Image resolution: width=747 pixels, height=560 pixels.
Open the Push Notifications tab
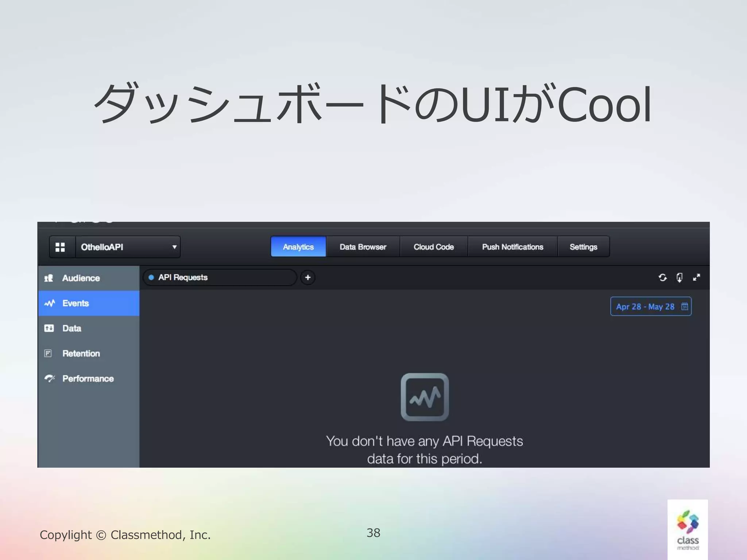pos(512,247)
